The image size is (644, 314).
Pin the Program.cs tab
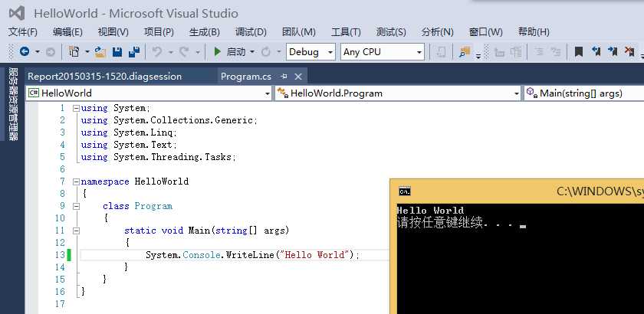tap(284, 77)
